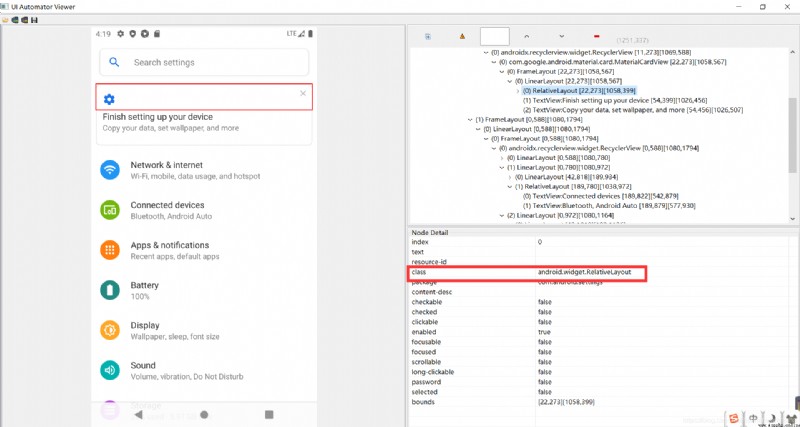Viewport: 800px width, 427px height.
Task: Select the phone's Back navigation triangle
Action: point(138,414)
